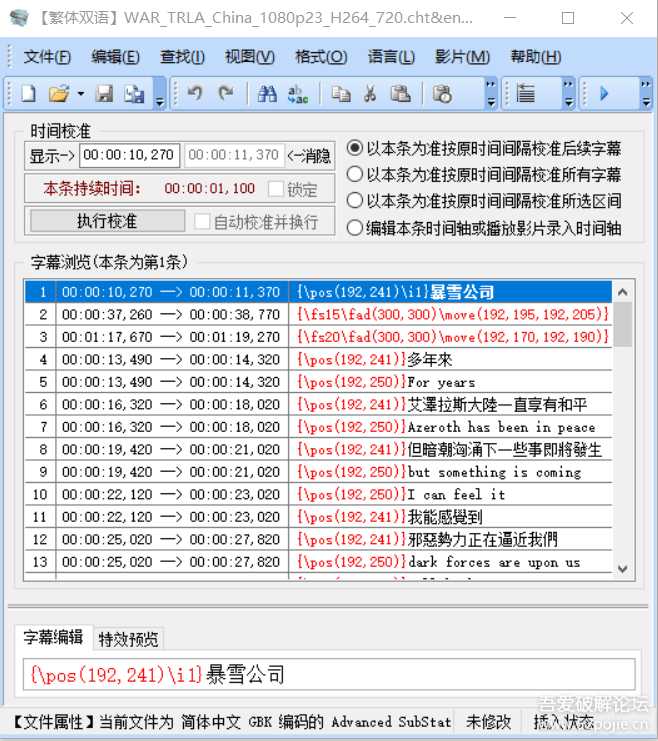Viewport: 658px width, 741px height.
Task: Click the Cut scissors icon
Action: [x=370, y=94]
